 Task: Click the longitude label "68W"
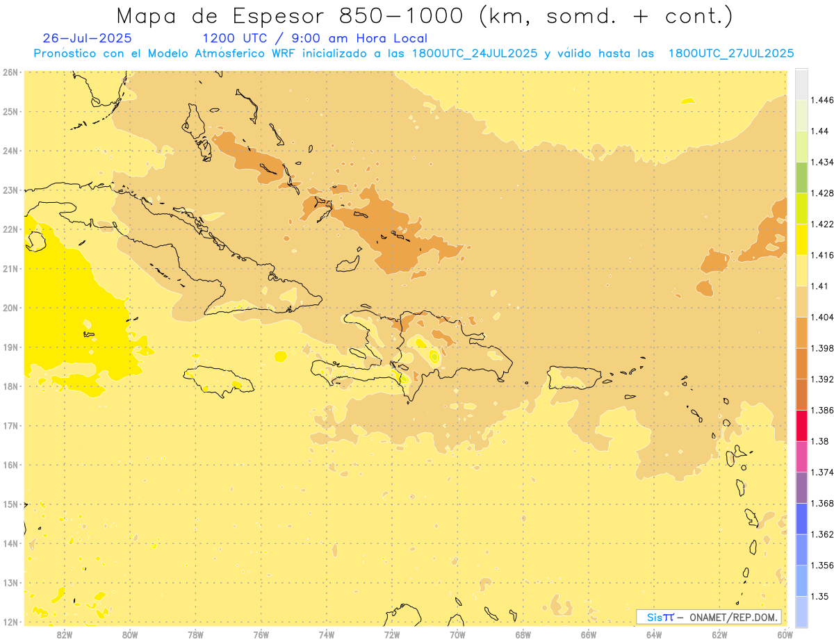[523, 634]
